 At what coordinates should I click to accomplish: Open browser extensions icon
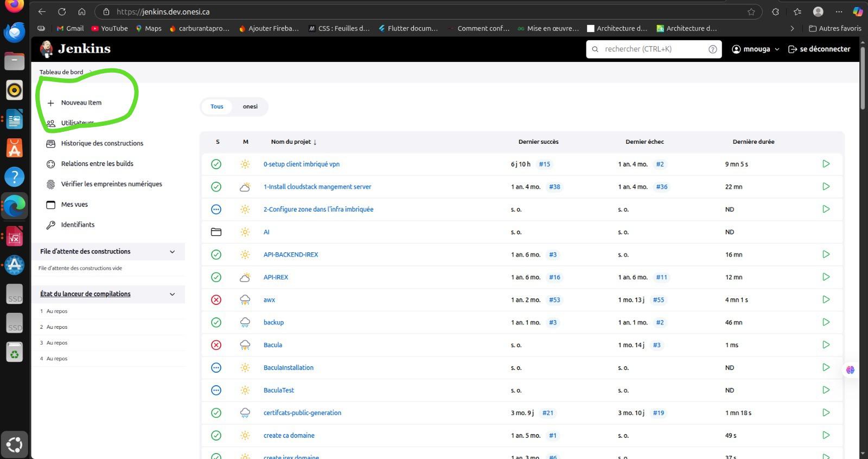point(775,11)
